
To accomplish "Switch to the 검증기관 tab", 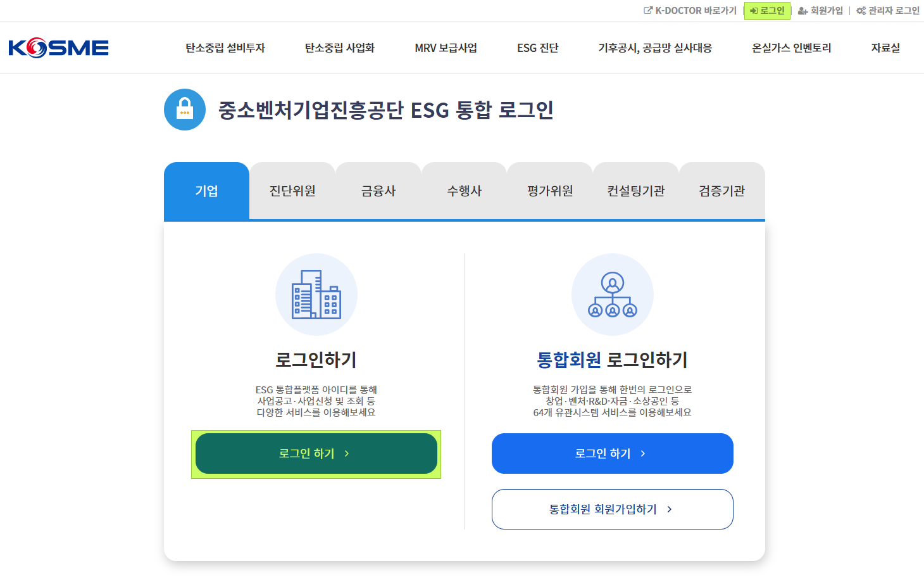I will [x=722, y=191].
